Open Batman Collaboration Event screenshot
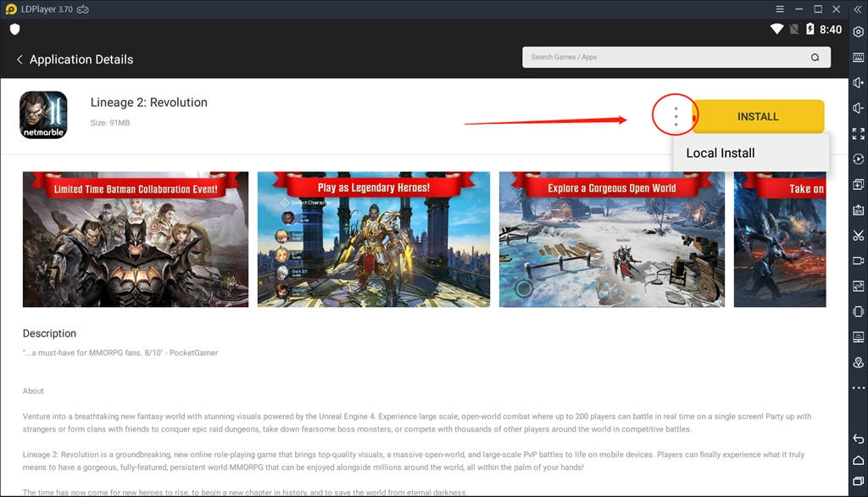 (136, 239)
